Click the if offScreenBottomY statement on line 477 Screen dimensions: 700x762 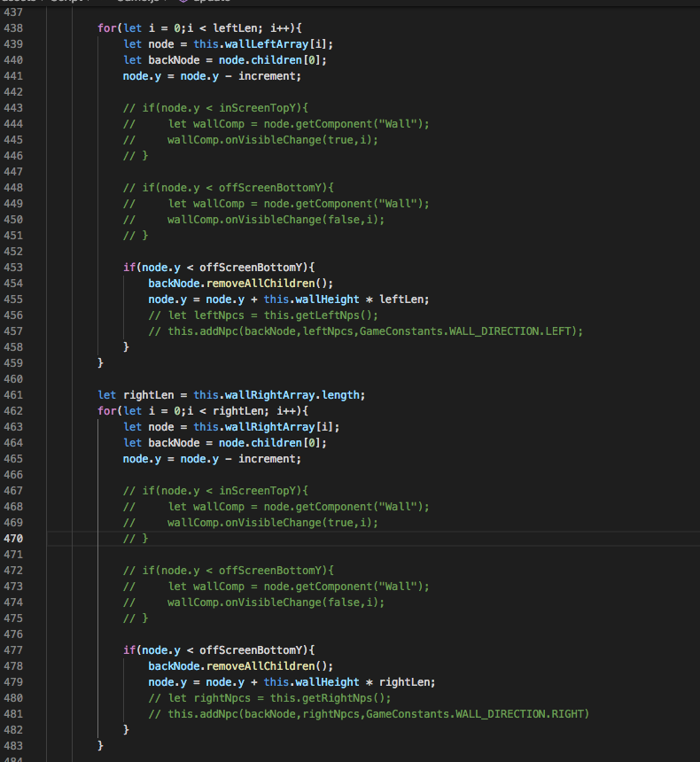[x=219, y=650]
